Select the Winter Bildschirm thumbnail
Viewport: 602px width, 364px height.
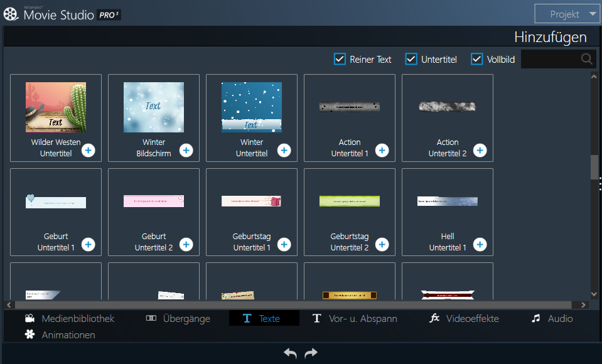pos(154,107)
